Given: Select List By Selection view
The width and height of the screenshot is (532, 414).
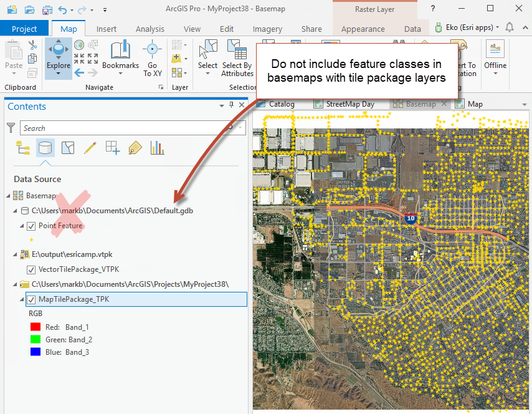Looking at the screenshot, I should [68, 148].
